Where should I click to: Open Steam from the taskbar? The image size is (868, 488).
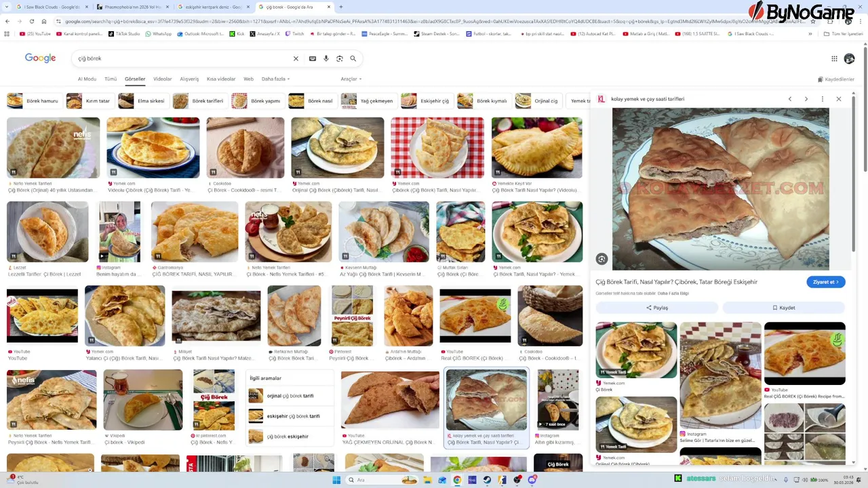[x=487, y=480]
